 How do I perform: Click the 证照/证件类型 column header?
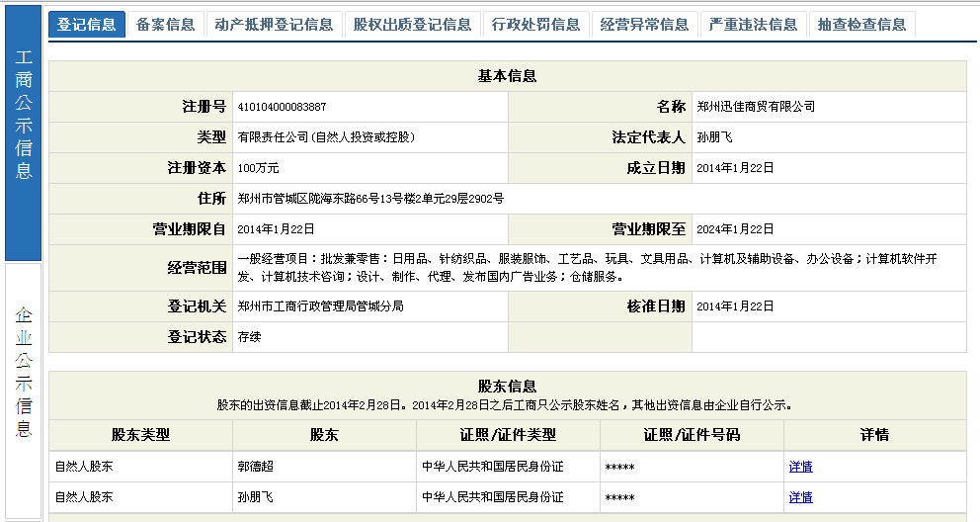(x=508, y=435)
